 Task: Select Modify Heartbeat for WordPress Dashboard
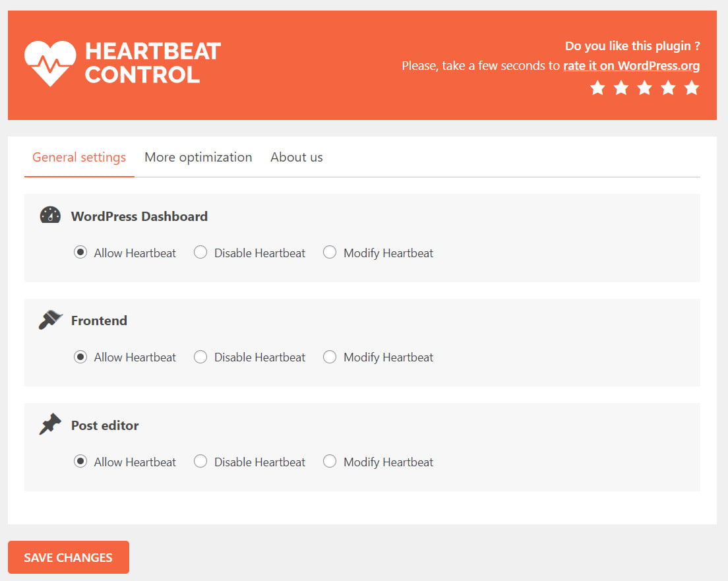[330, 252]
